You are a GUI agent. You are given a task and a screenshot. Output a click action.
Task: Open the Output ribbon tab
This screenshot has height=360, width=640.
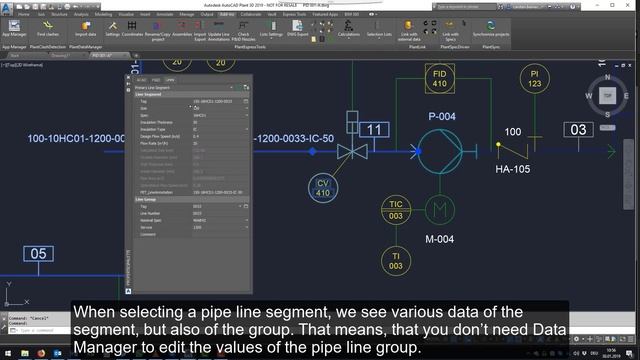coord(207,14)
